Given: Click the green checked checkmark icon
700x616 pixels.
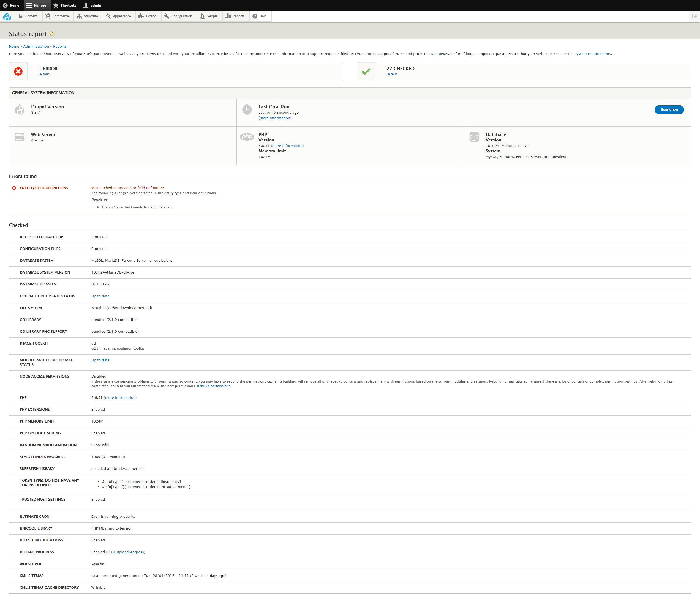Looking at the screenshot, I should point(366,71).
